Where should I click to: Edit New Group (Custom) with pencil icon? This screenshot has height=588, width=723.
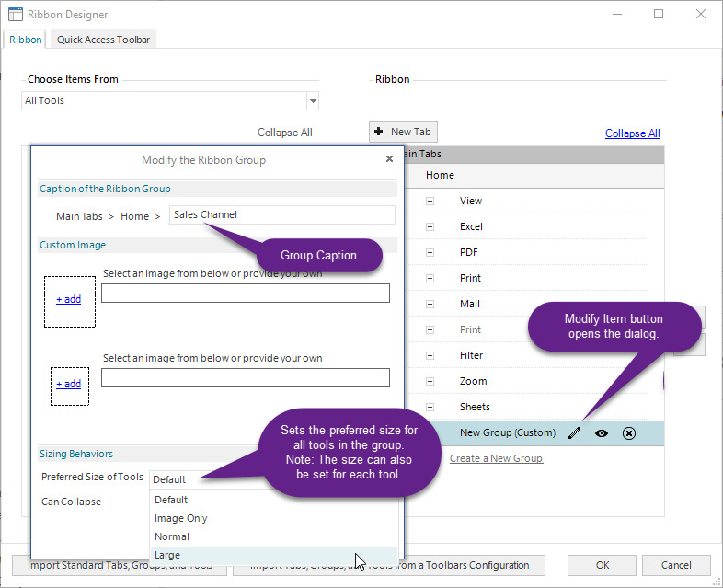(574, 433)
